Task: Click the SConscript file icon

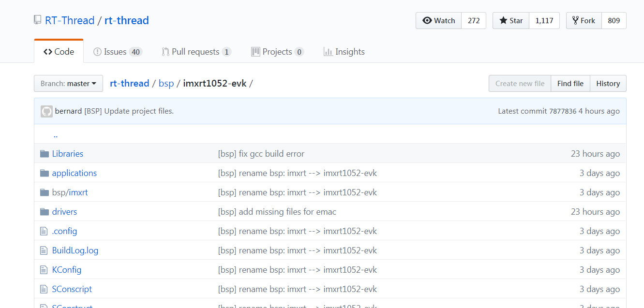Action: pyautogui.click(x=44, y=289)
